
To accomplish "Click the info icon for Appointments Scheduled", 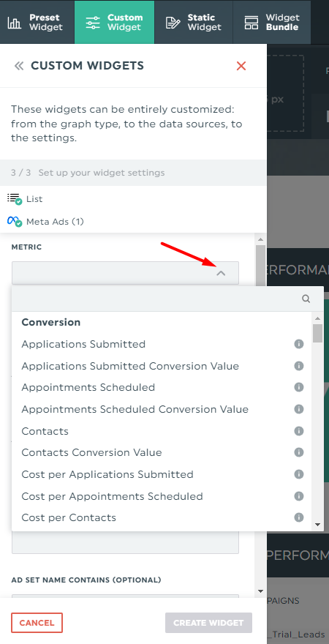I will (x=299, y=387).
